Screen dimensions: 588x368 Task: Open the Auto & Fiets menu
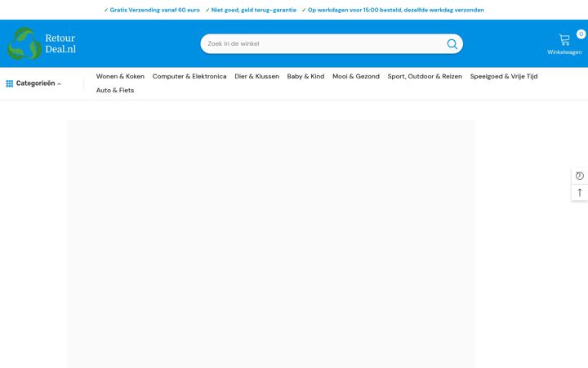115,90
